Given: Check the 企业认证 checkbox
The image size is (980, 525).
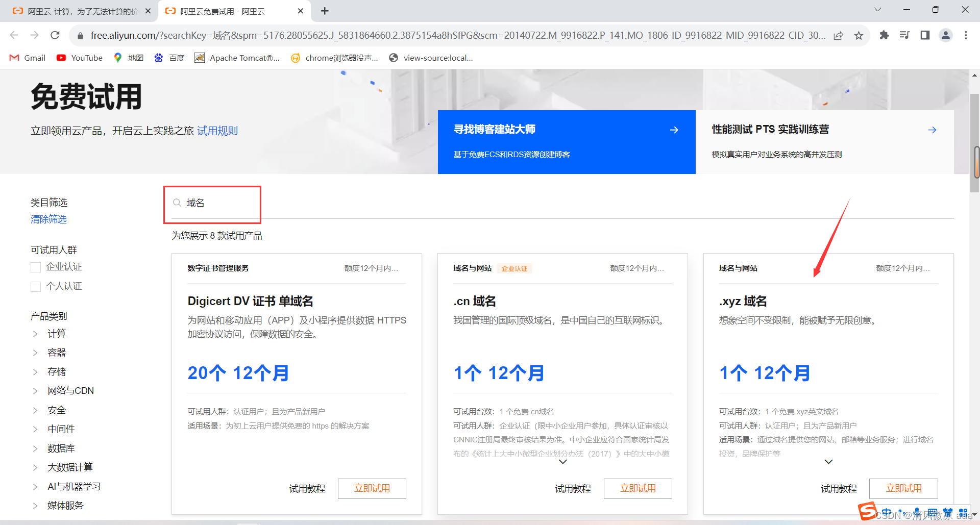Looking at the screenshot, I should pyautogui.click(x=36, y=267).
